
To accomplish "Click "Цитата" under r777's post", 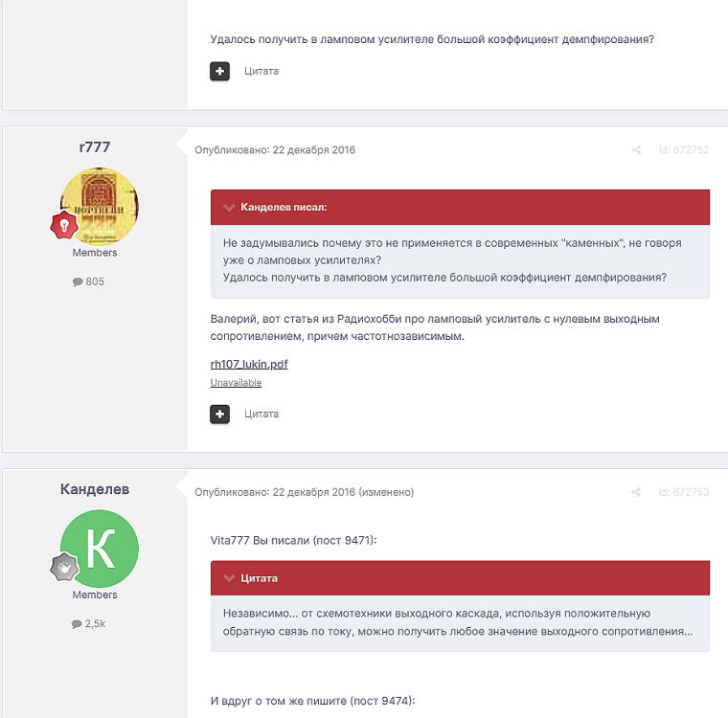I will [x=262, y=414].
